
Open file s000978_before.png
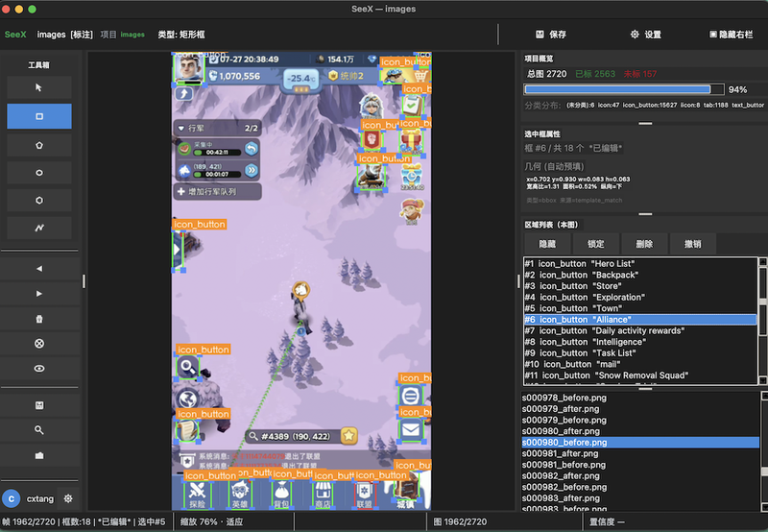(x=640, y=398)
